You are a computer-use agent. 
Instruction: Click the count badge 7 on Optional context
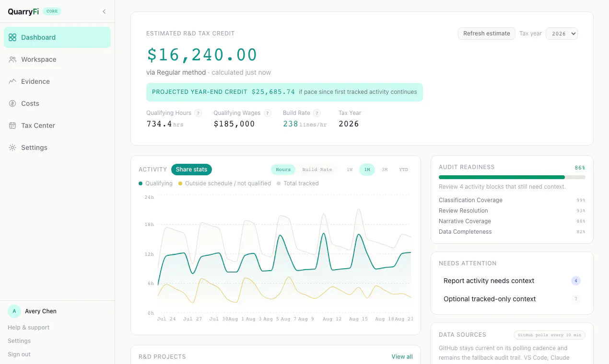click(576, 299)
